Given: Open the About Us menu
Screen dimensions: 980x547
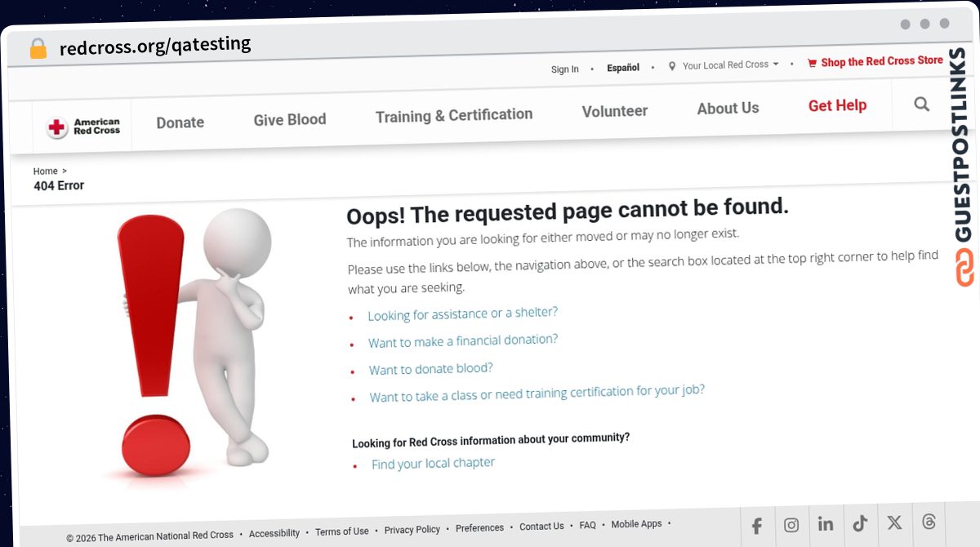Looking at the screenshot, I should click(x=728, y=109).
